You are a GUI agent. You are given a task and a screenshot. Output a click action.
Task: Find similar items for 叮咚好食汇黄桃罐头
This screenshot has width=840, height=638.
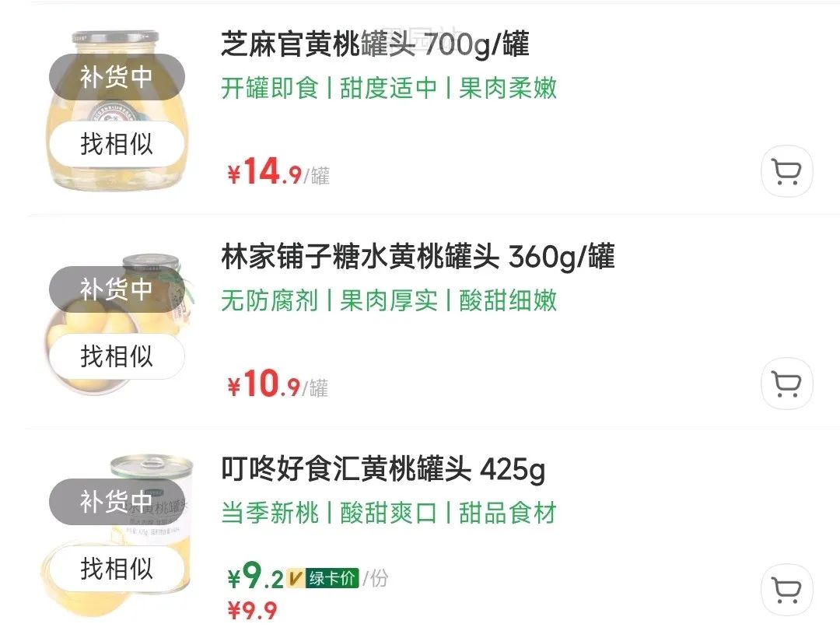(x=117, y=569)
